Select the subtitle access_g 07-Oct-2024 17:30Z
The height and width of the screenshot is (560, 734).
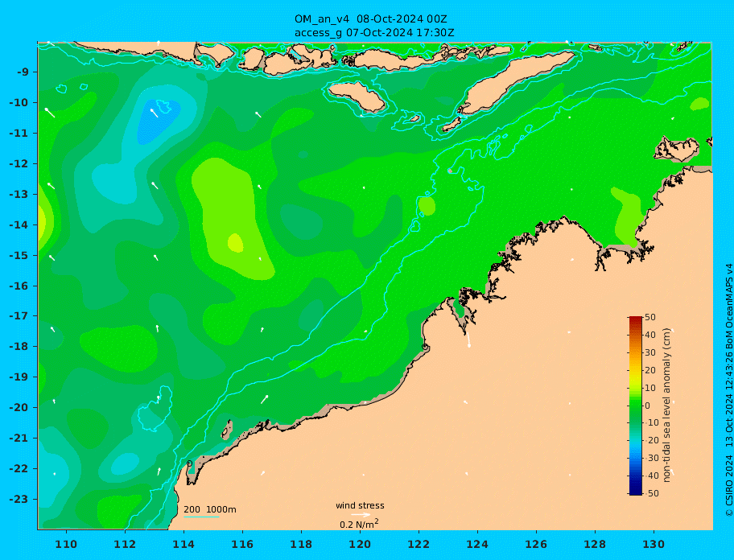click(374, 33)
